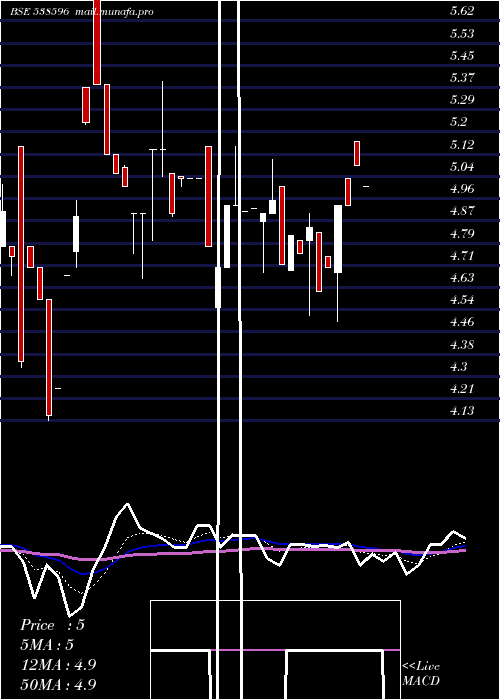Click the 4.21 axis value
500x700 pixels.
[462, 388]
